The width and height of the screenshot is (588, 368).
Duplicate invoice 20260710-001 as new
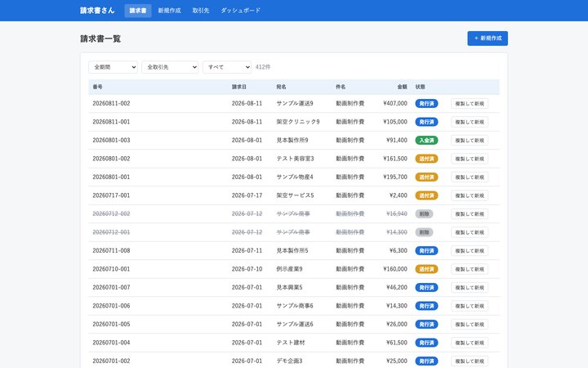tap(470, 269)
